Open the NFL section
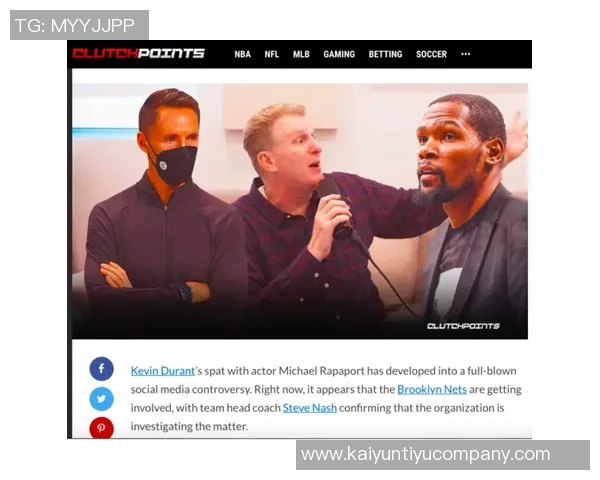 click(x=272, y=54)
